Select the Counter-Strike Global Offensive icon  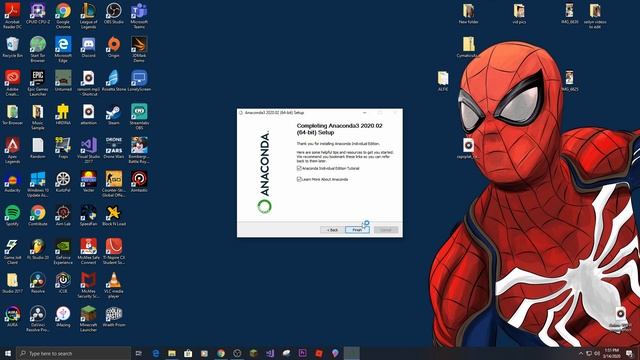click(113, 184)
